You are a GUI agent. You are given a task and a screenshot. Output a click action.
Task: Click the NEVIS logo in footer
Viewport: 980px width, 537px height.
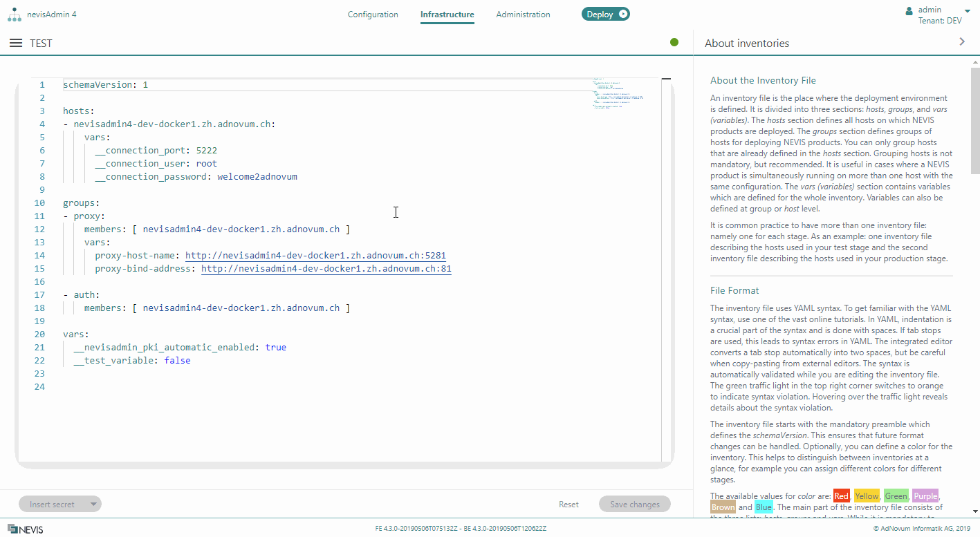tap(25, 529)
